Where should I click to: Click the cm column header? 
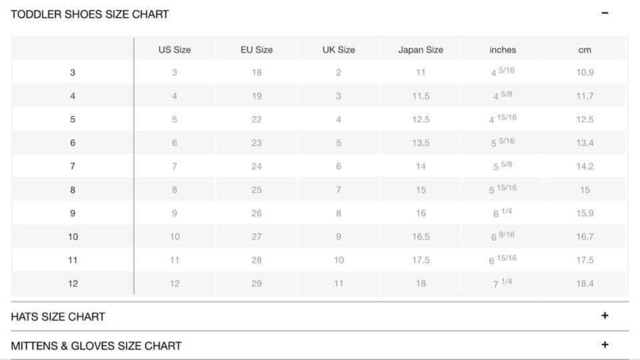coord(584,50)
